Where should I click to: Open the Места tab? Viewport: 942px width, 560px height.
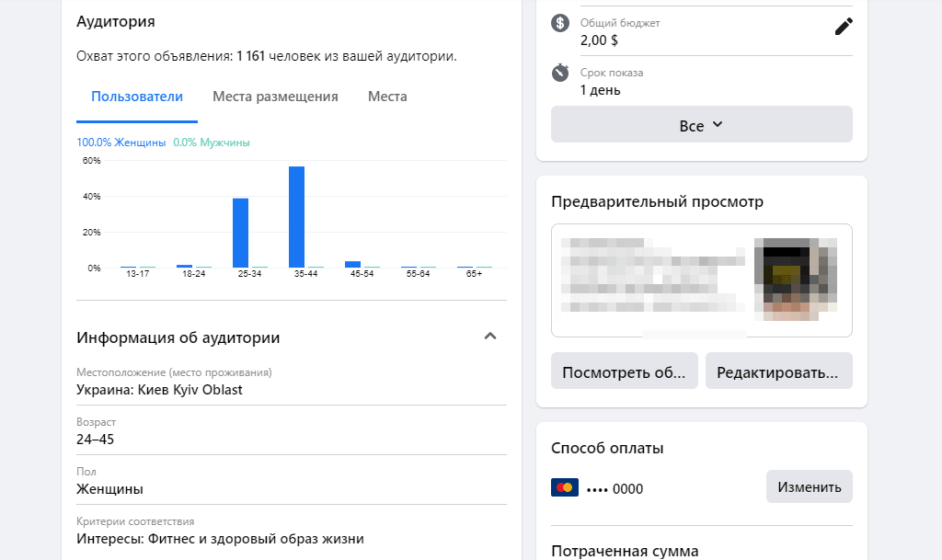coord(386,96)
